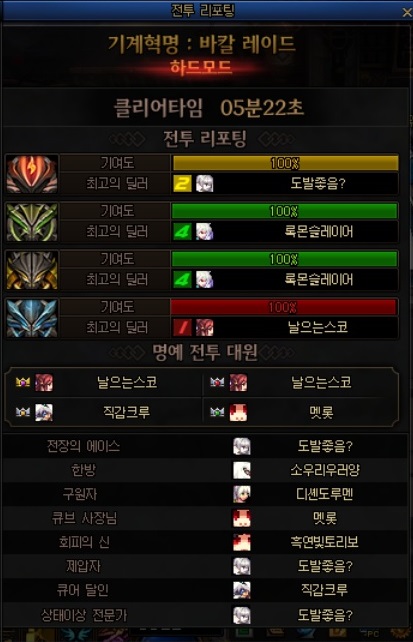Close the 전투 리포팅 window

pyautogui.click(x=406, y=12)
